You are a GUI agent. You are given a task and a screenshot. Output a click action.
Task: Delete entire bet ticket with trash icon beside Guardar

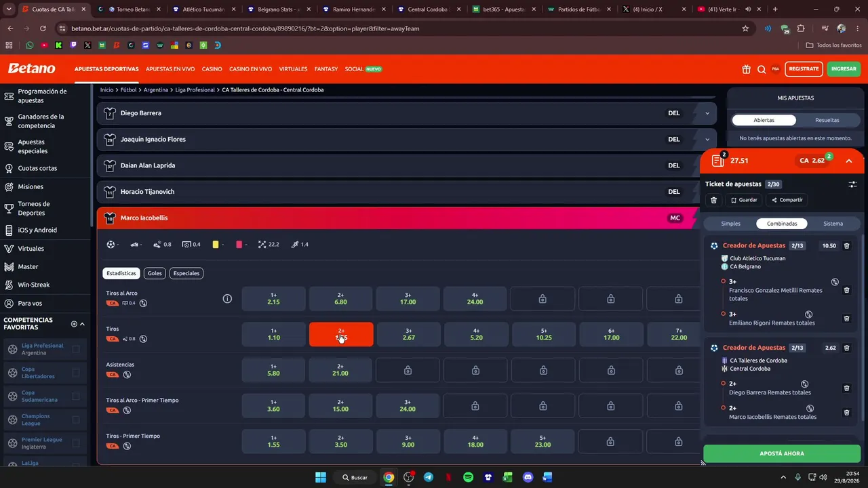coord(713,200)
